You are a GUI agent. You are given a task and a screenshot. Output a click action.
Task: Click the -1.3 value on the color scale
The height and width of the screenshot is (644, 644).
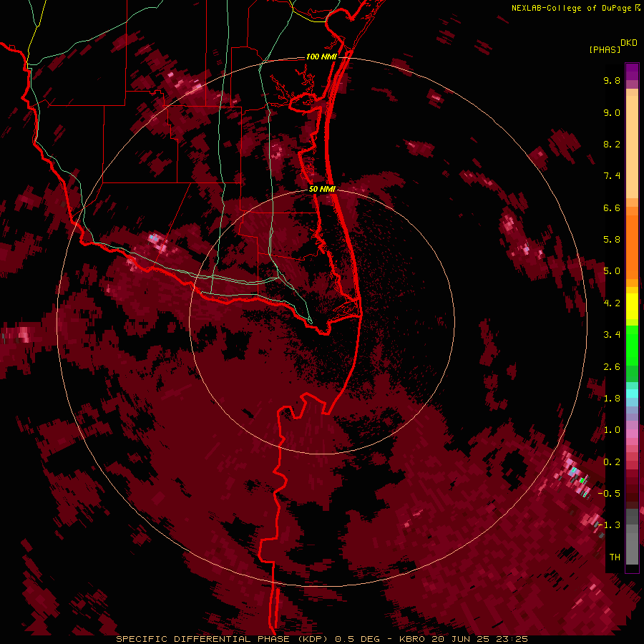coord(609,525)
